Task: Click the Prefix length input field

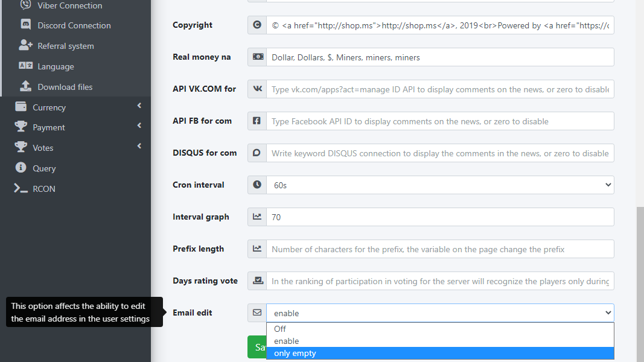Action: point(439,249)
